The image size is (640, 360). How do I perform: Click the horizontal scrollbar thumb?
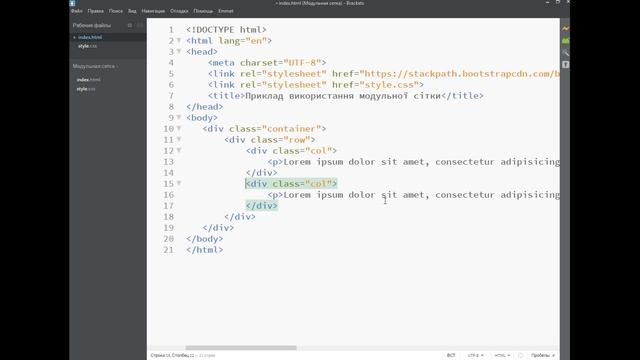coord(241,348)
